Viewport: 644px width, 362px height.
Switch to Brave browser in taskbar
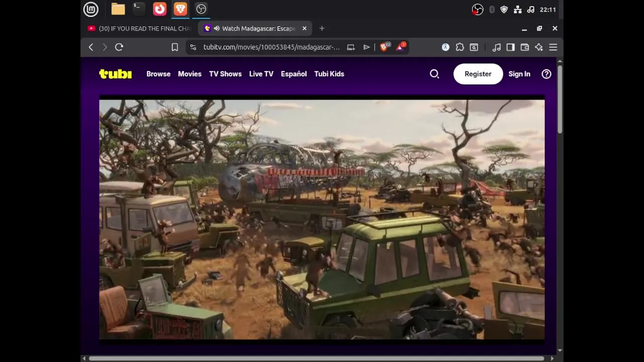(180, 9)
